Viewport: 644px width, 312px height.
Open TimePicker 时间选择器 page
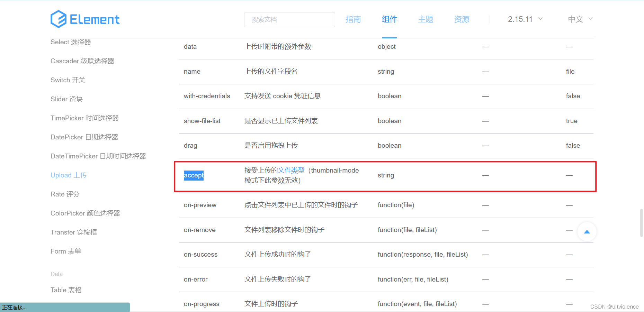pos(84,118)
